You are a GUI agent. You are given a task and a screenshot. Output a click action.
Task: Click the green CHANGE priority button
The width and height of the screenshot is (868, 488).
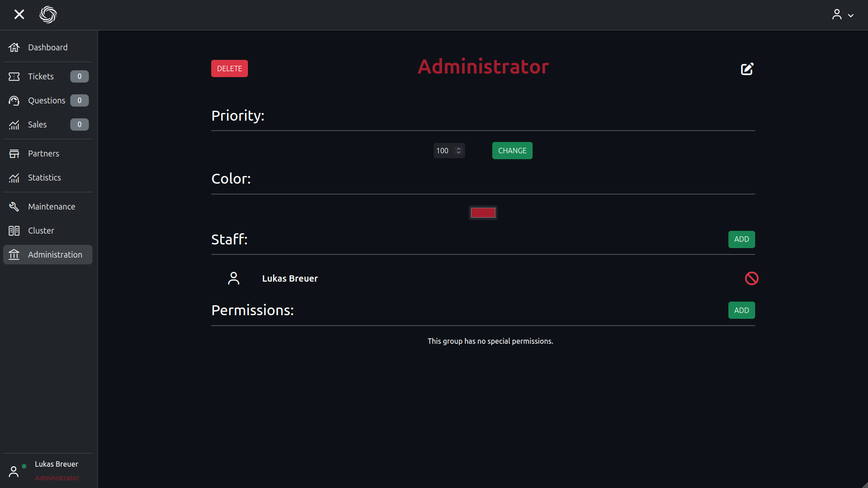point(512,151)
